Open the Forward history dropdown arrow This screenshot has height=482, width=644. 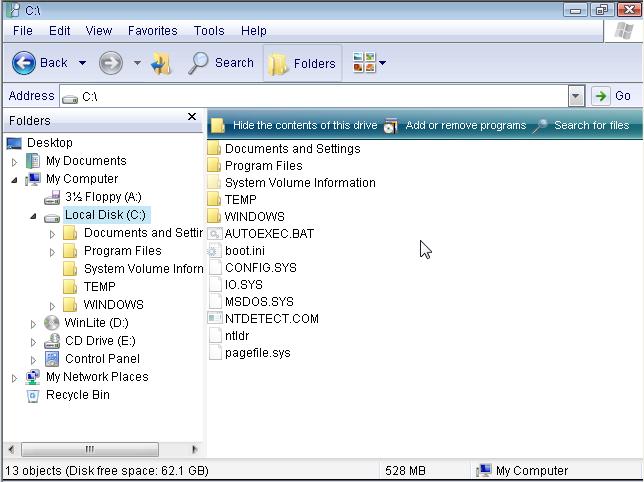point(137,63)
